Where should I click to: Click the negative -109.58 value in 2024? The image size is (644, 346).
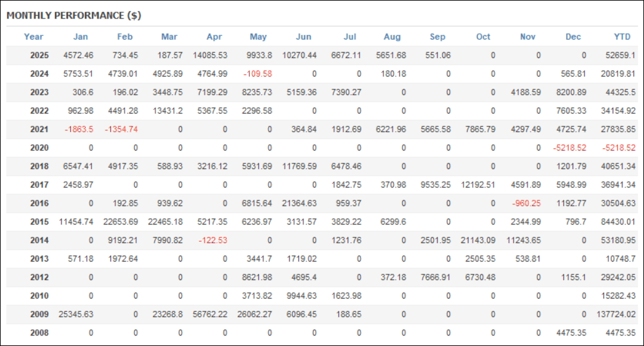coord(258,74)
